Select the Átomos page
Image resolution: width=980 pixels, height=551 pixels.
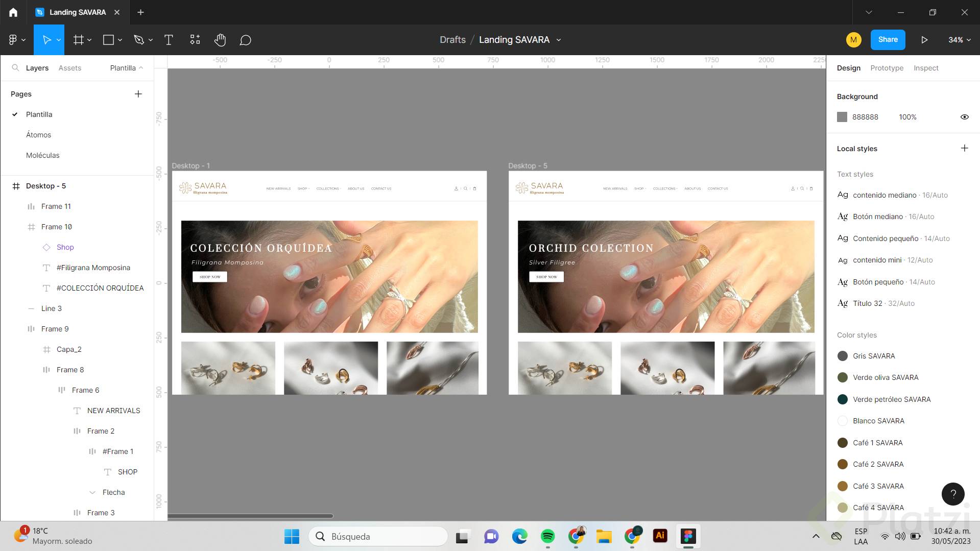click(39, 135)
